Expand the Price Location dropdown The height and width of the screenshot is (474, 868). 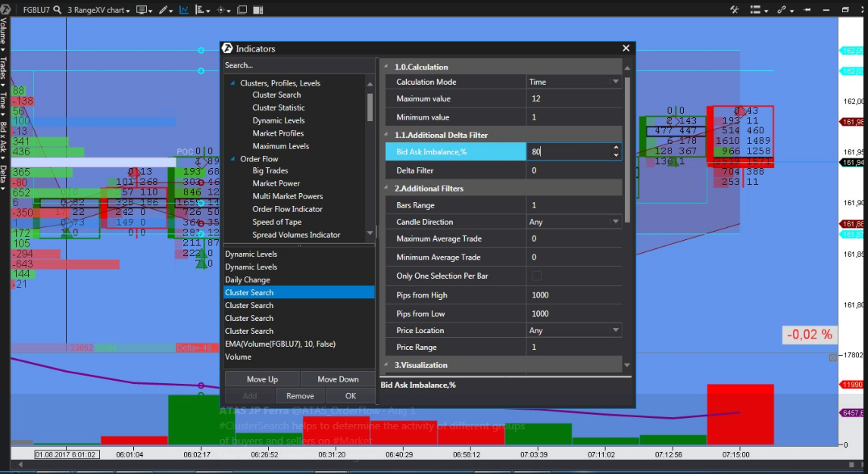[615, 330]
